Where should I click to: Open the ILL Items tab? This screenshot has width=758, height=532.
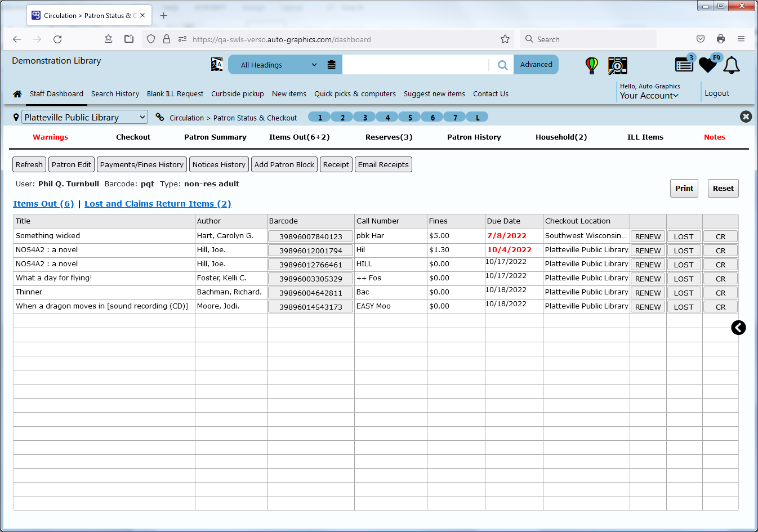[x=645, y=137]
